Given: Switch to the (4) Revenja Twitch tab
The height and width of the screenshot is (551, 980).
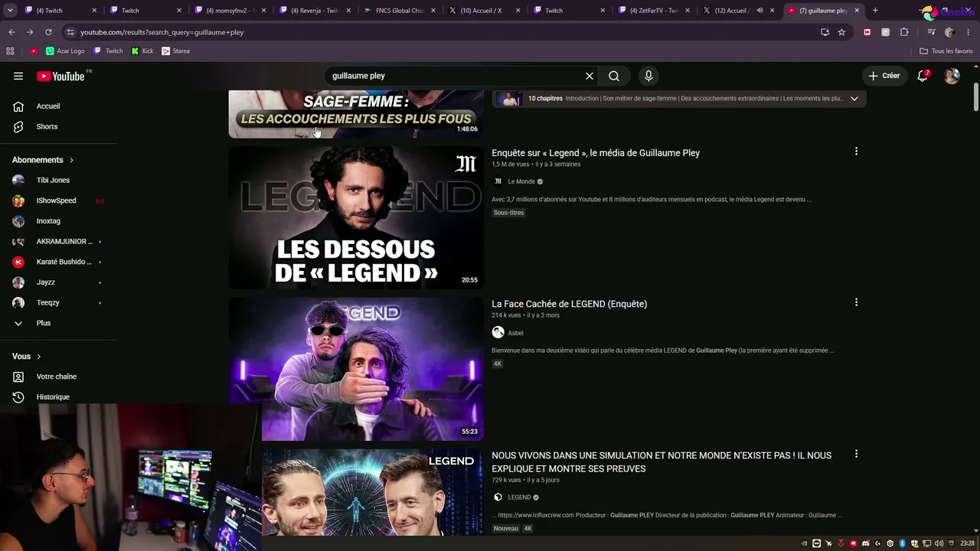Looking at the screenshot, I should pyautogui.click(x=314, y=11).
